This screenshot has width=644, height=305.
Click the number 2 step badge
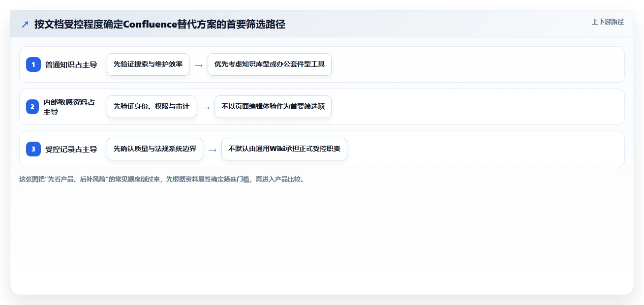tap(32, 107)
